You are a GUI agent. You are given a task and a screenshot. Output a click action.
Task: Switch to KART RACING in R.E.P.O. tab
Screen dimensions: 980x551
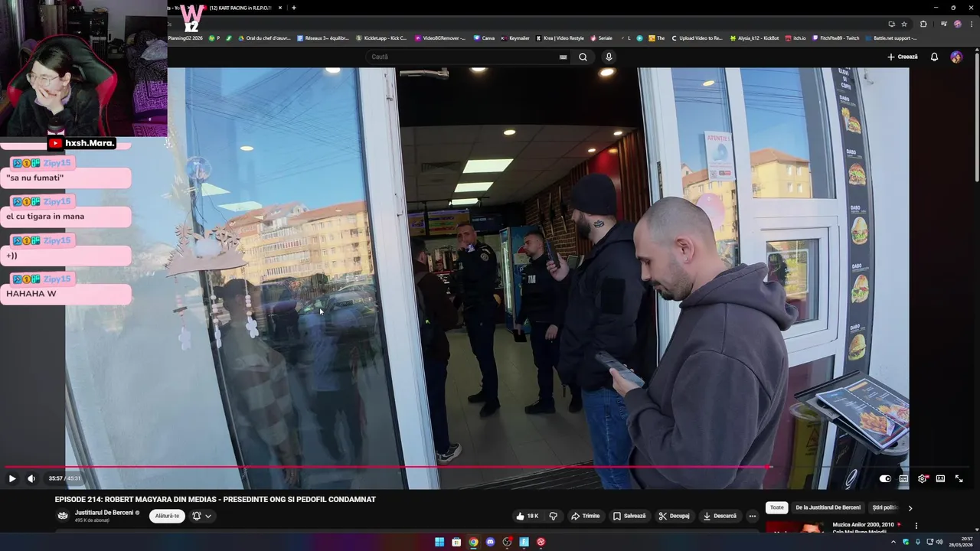point(242,8)
